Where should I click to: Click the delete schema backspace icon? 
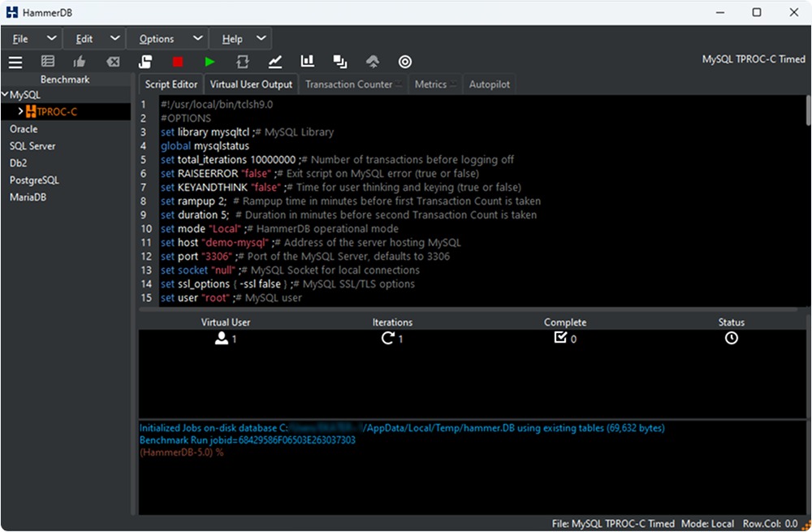coord(113,63)
